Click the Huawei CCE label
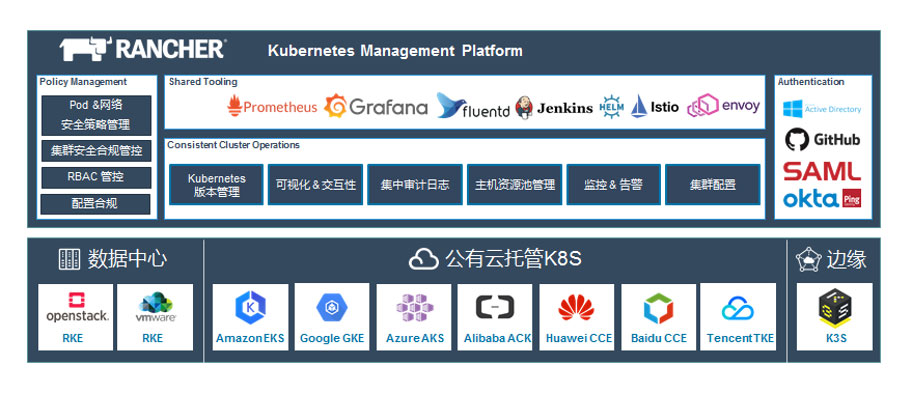Screen dimensions: 912x394 tap(579, 338)
